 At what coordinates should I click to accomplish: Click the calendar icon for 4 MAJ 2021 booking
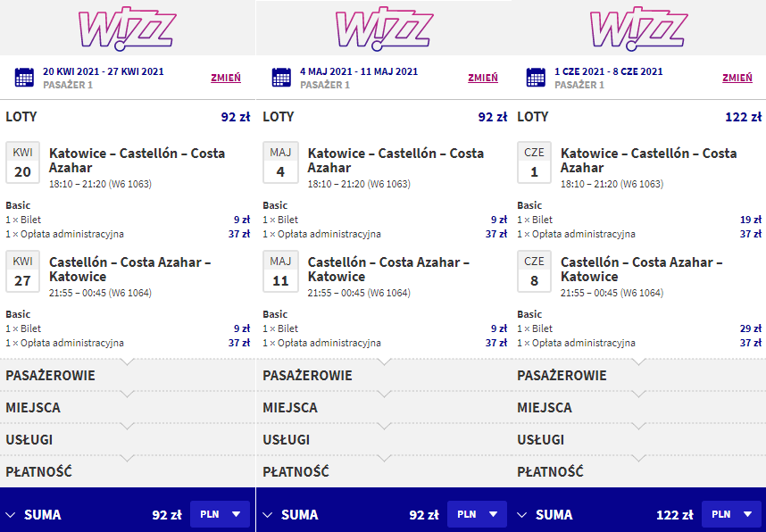(281, 78)
